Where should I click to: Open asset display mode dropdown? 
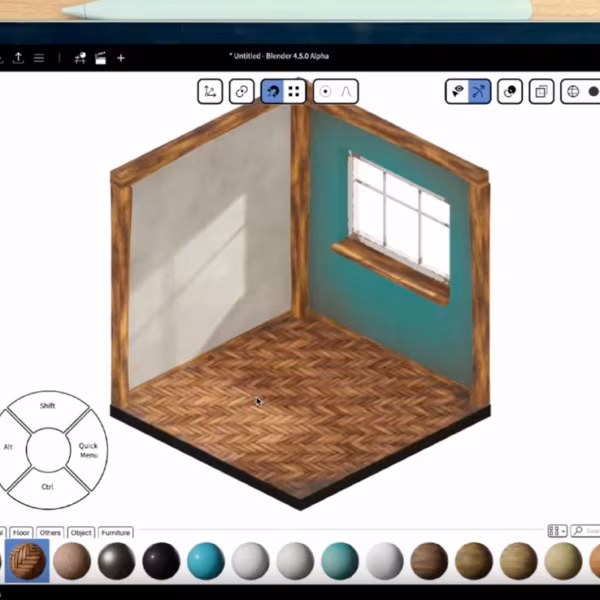pos(557,531)
